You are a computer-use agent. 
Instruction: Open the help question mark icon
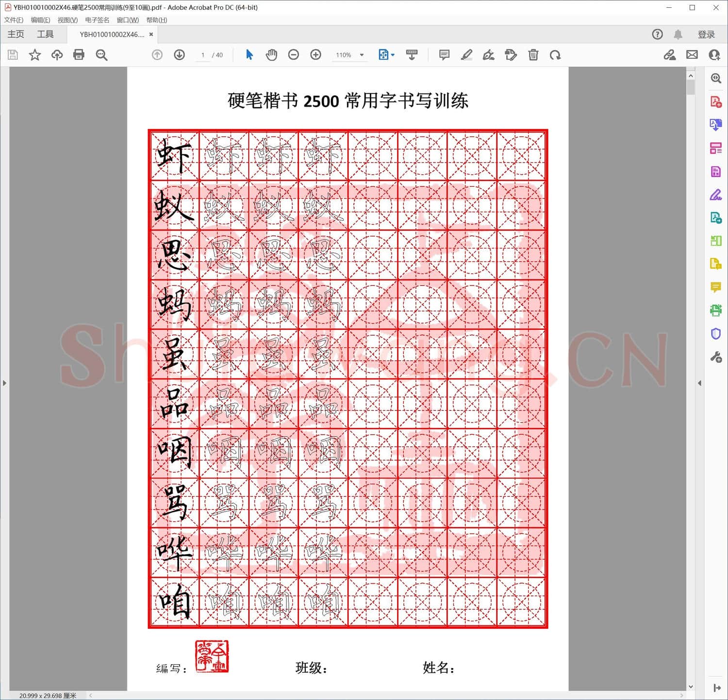pos(657,34)
